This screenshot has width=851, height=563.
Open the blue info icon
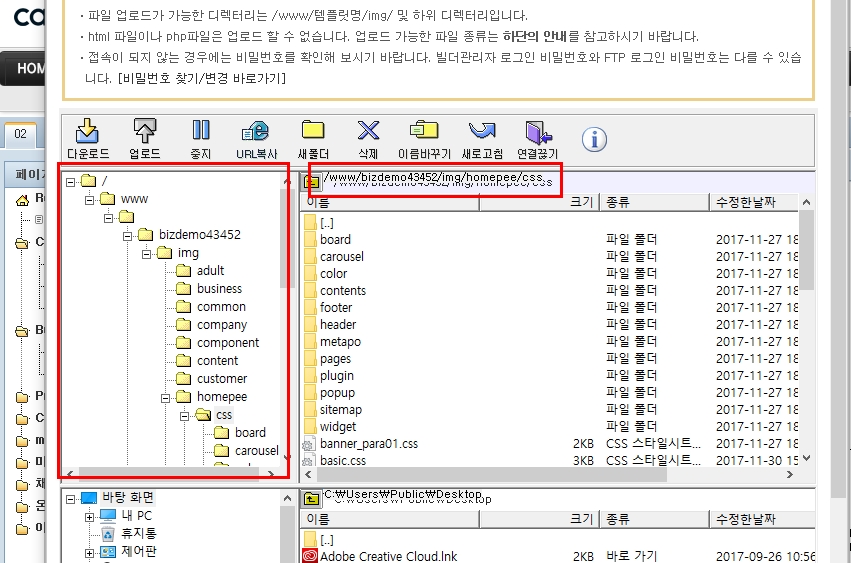tap(594, 139)
